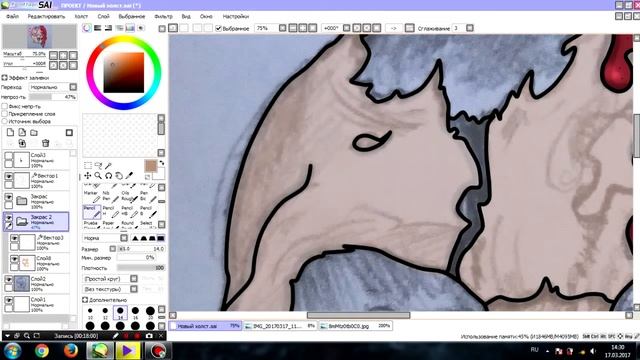Select the Pencil HB brush
This screenshot has width=640, height=360.
[129, 211]
